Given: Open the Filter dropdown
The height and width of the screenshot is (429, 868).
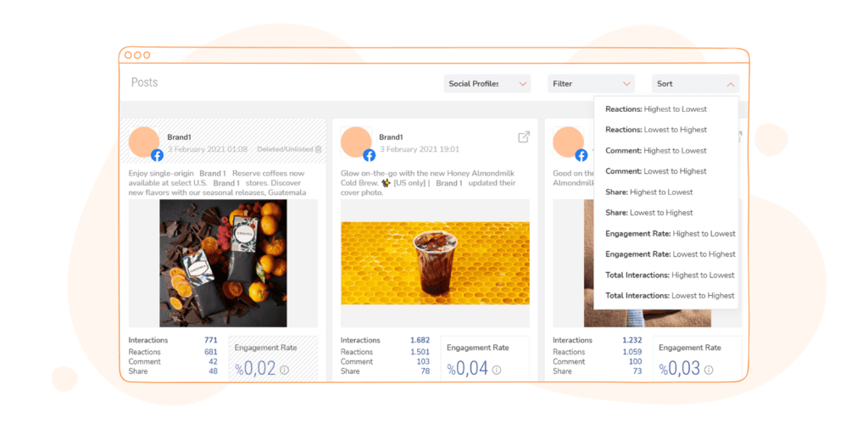Looking at the screenshot, I should pos(591,84).
